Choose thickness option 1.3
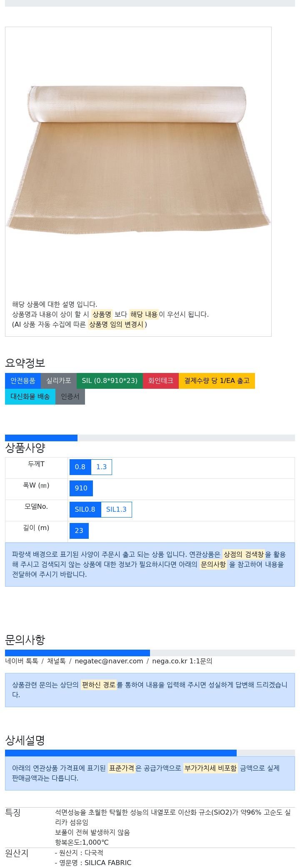The image size is (300, 868). (101, 467)
